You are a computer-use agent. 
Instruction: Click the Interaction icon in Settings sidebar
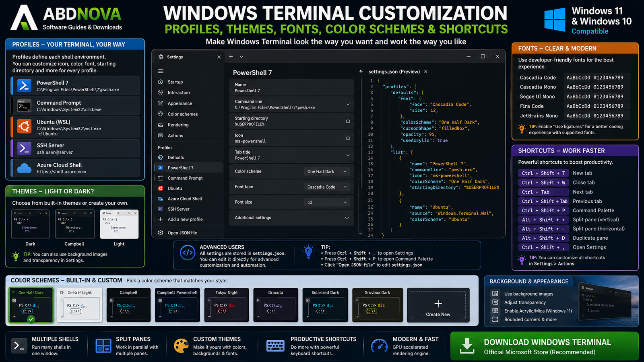point(161,93)
